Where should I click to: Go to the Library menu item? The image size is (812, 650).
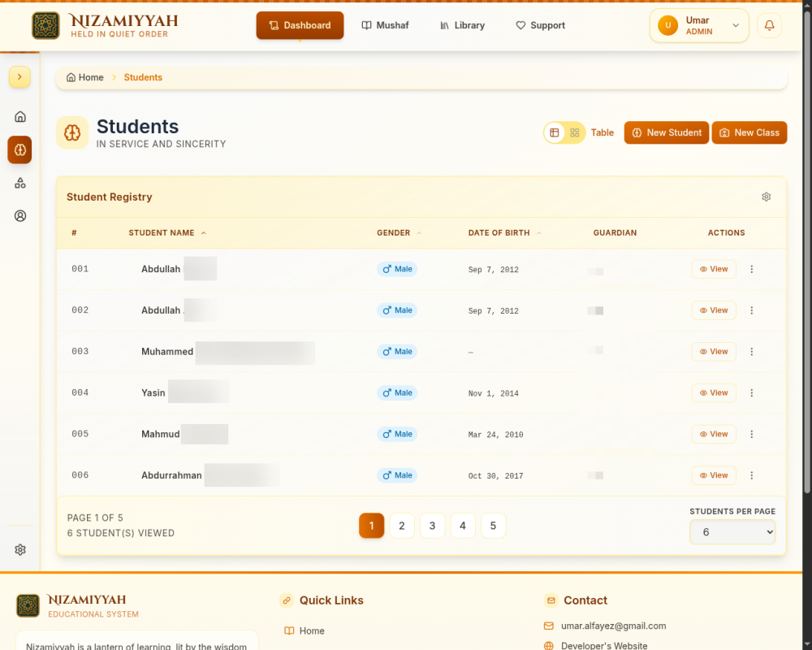pyautogui.click(x=463, y=25)
